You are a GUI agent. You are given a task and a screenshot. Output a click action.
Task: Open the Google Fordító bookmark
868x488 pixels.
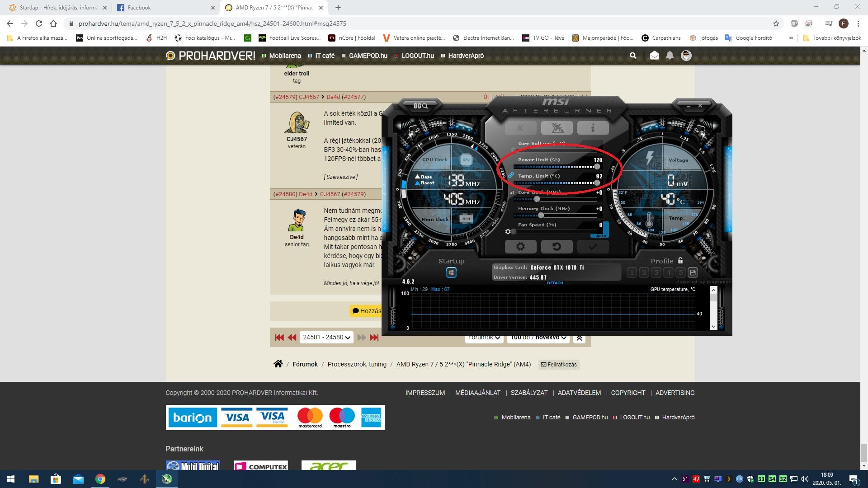(749, 38)
